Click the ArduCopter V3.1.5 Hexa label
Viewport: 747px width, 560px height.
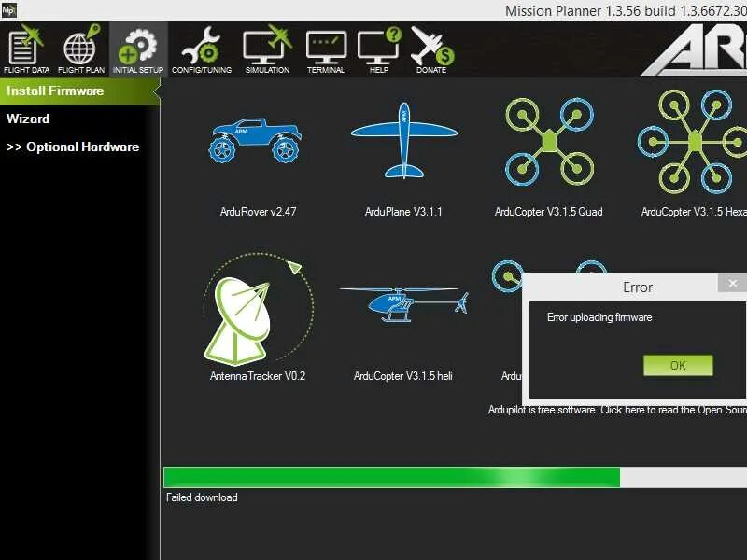click(x=694, y=212)
